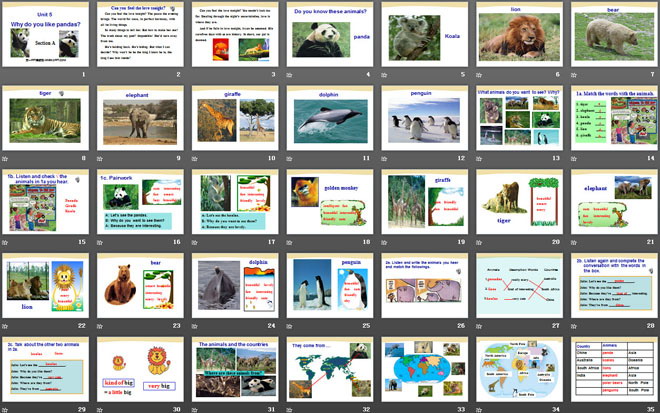Select slide 2 with the love poem text
The image size is (660, 413).
tap(139, 35)
